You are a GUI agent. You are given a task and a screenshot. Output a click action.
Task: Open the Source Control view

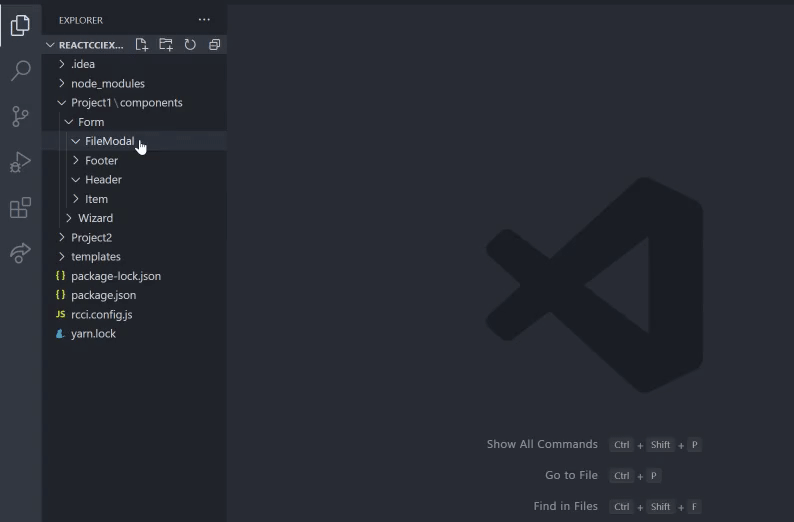click(x=20, y=116)
